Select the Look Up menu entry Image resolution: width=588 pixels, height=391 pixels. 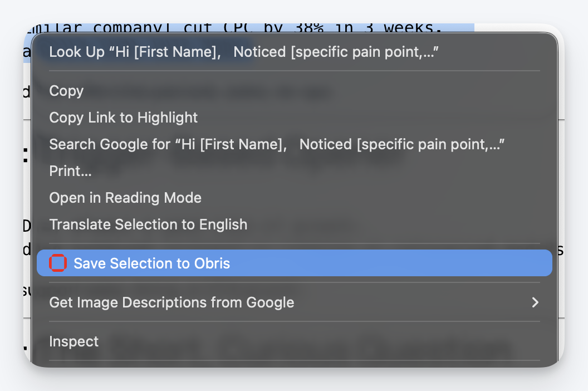243,52
